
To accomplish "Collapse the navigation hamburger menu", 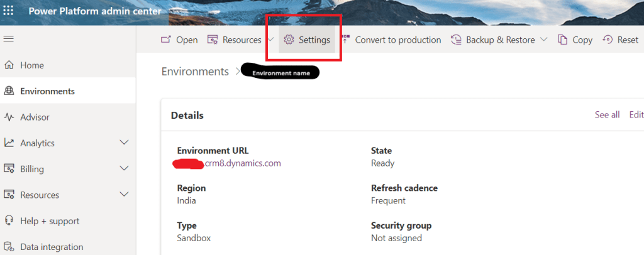I will [x=9, y=39].
